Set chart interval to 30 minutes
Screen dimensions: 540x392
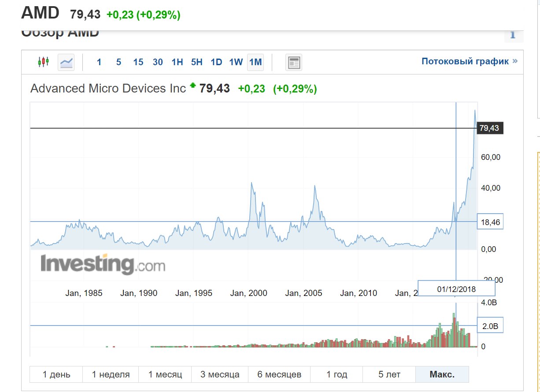click(158, 62)
